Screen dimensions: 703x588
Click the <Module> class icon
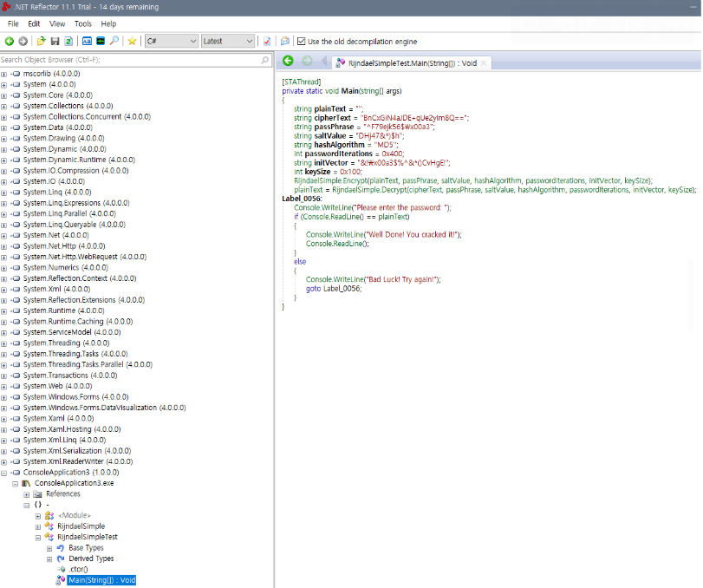(x=49, y=515)
